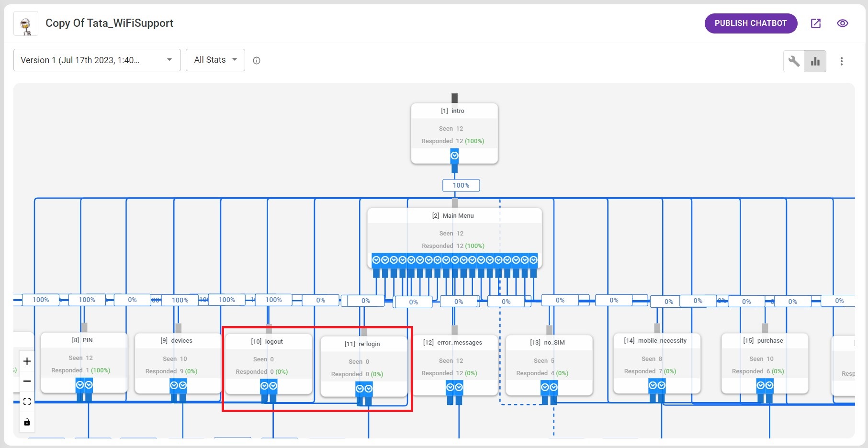Image resolution: width=868 pixels, height=448 pixels.
Task: Click the intro node output connector
Action: pyautogui.click(x=454, y=156)
